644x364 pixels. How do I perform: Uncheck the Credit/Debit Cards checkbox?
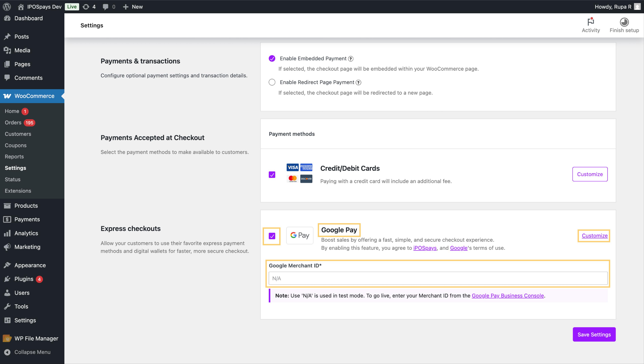point(272,175)
